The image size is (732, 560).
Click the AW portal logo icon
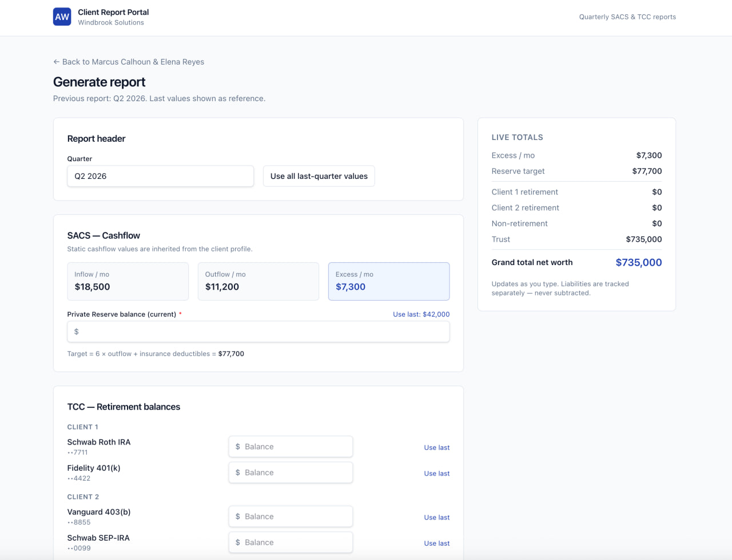[62, 17]
